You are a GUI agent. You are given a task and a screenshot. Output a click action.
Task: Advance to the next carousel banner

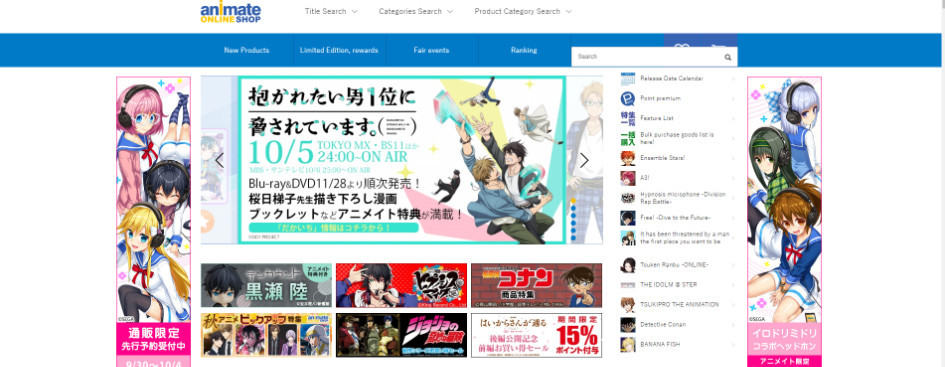[x=584, y=160]
